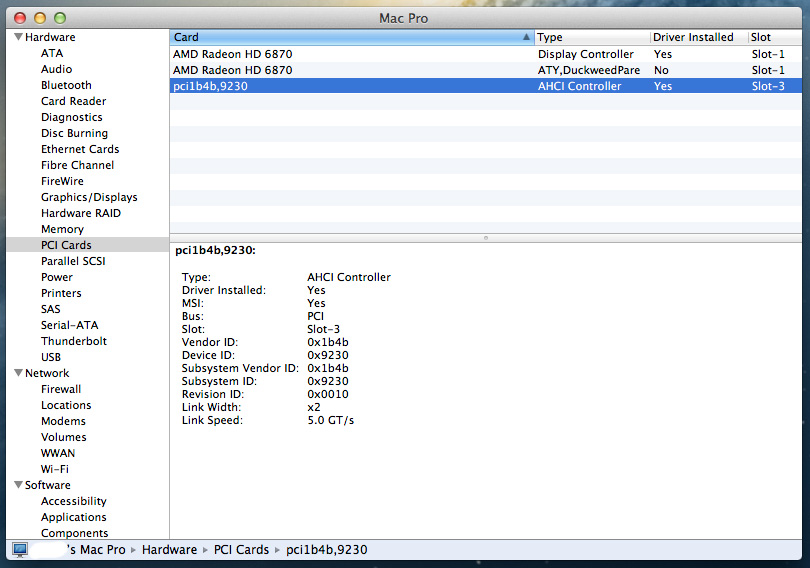This screenshot has height=568, width=810.
Task: Click PCI Cards in the path bar
Action: [x=241, y=550]
